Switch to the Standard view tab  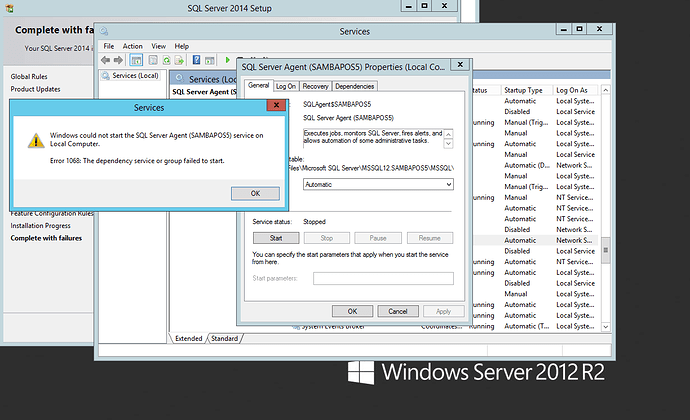(224, 339)
